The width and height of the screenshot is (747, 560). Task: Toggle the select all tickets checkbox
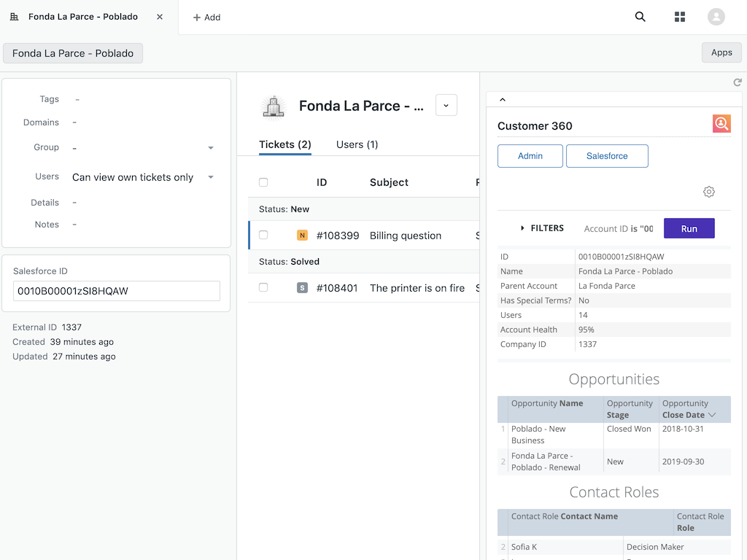click(263, 182)
